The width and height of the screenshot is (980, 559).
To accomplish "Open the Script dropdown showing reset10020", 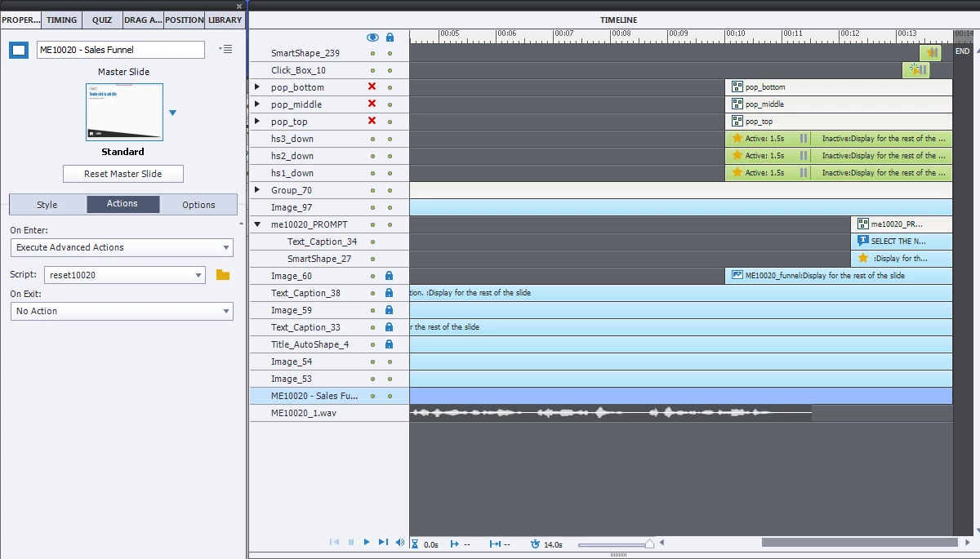I will [124, 275].
